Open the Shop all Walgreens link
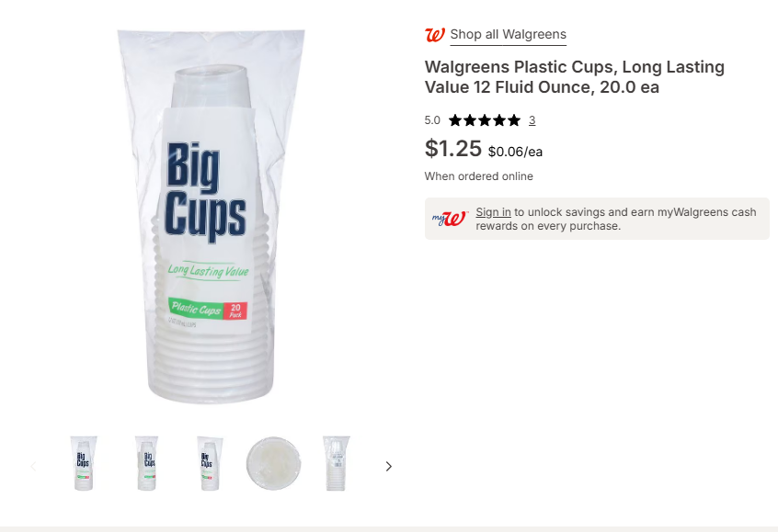This screenshot has width=778, height=532. coord(508,34)
